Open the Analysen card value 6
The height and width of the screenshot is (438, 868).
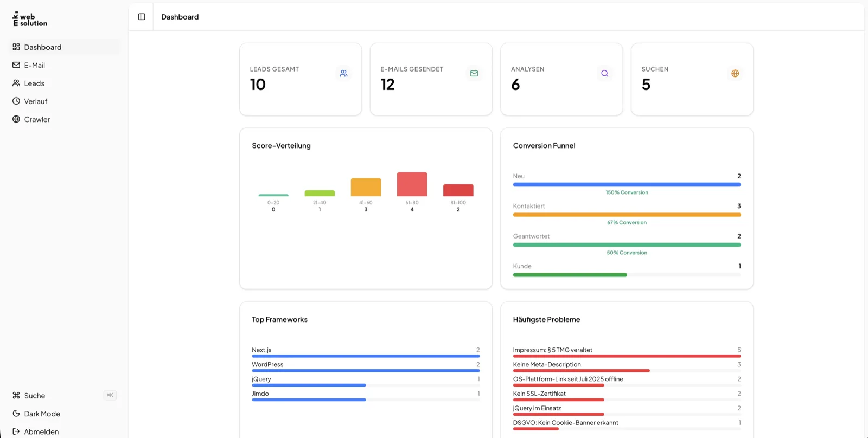[515, 85]
